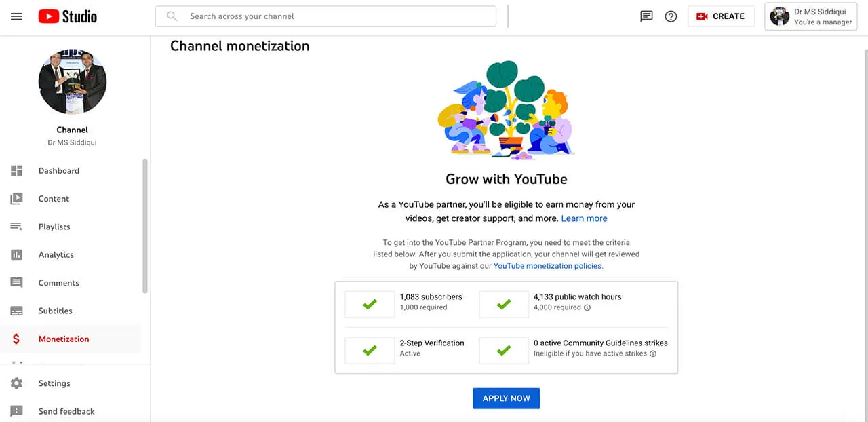Click the sidebar vertical scrollbar
The image size is (868, 422).
click(144, 226)
